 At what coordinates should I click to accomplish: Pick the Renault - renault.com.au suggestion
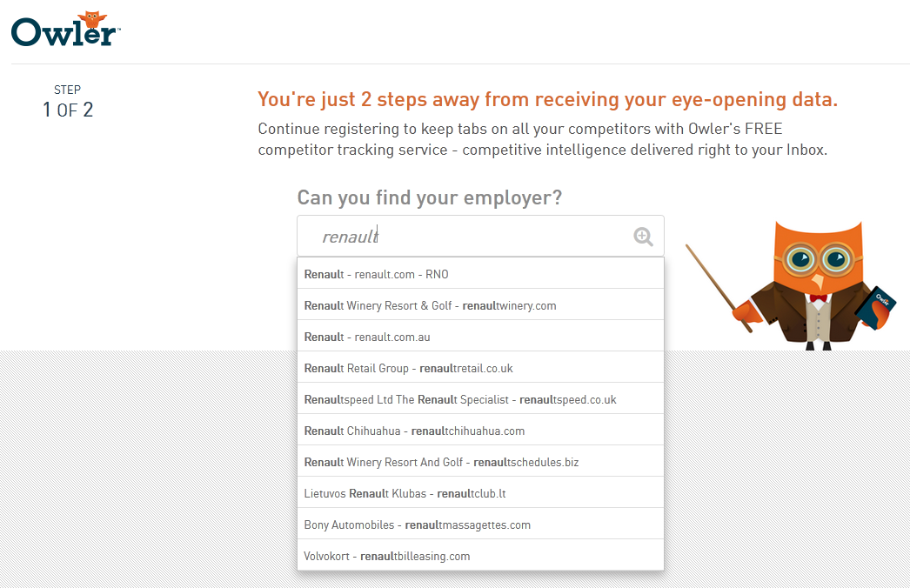click(480, 336)
